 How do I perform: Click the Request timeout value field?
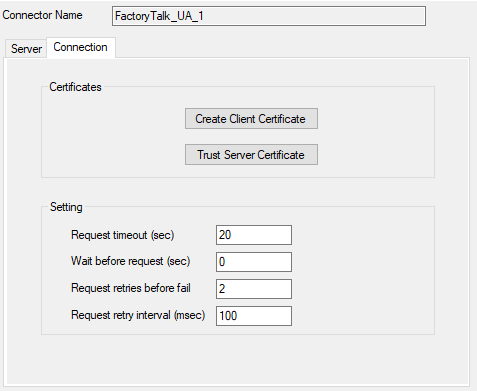[254, 235]
